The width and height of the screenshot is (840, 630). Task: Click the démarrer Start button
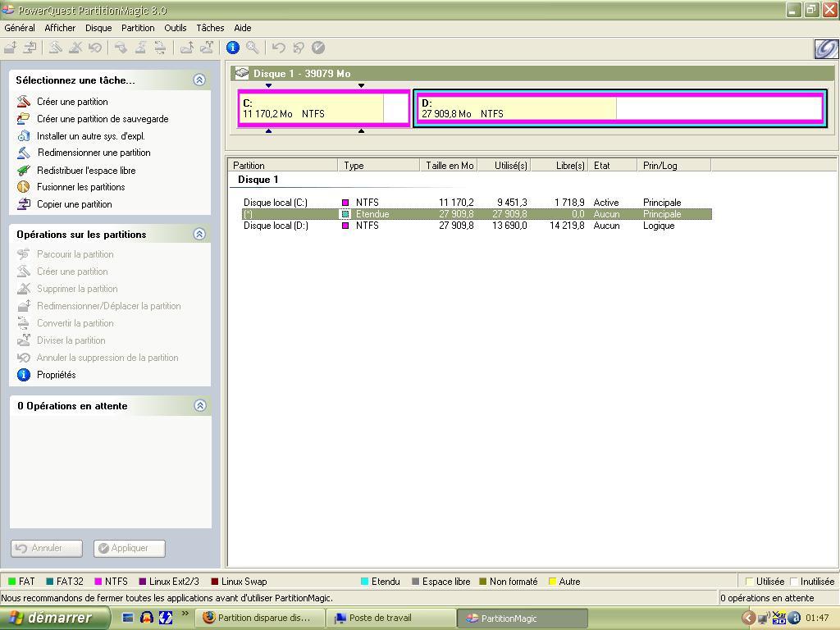click(x=55, y=618)
